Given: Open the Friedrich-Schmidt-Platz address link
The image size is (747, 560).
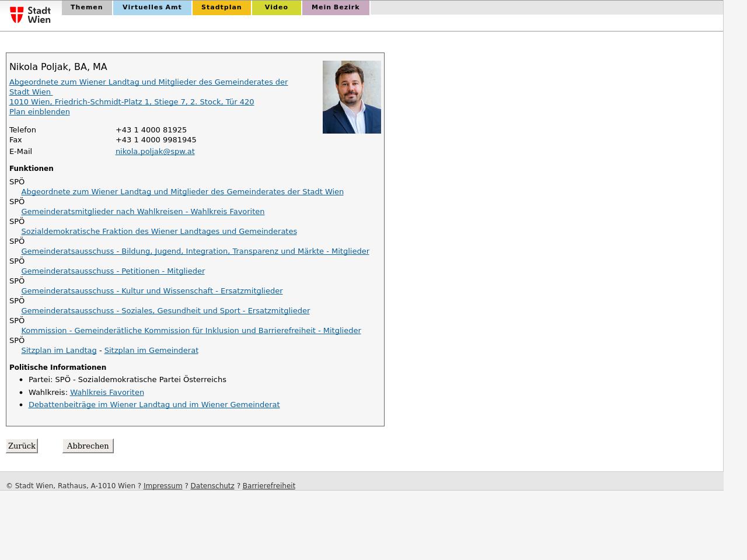Looking at the screenshot, I should click(131, 102).
